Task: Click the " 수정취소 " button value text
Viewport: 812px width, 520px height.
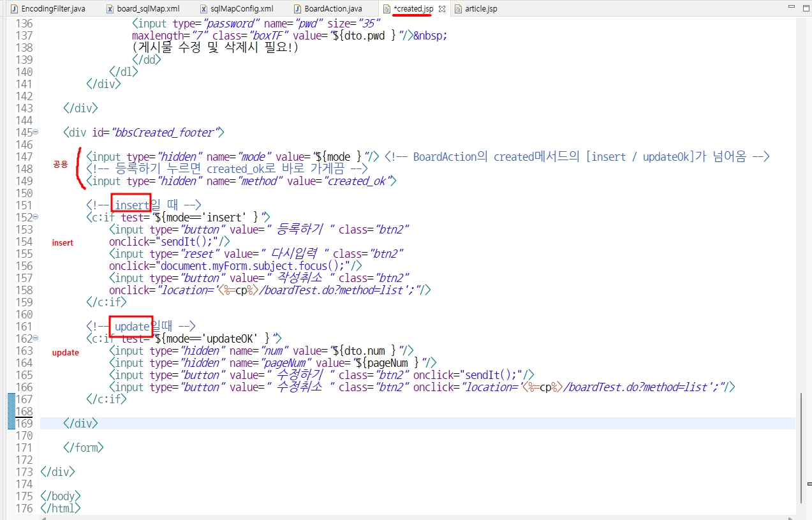Action: [299, 387]
